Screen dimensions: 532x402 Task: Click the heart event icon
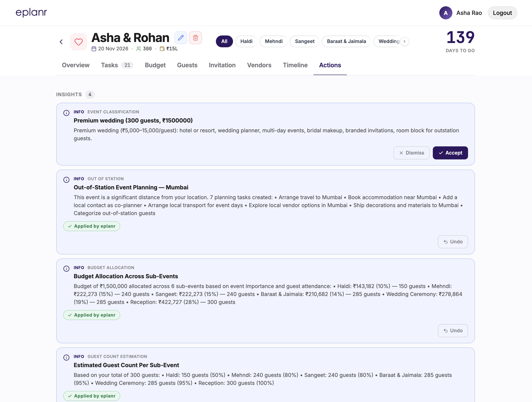pyautogui.click(x=79, y=42)
